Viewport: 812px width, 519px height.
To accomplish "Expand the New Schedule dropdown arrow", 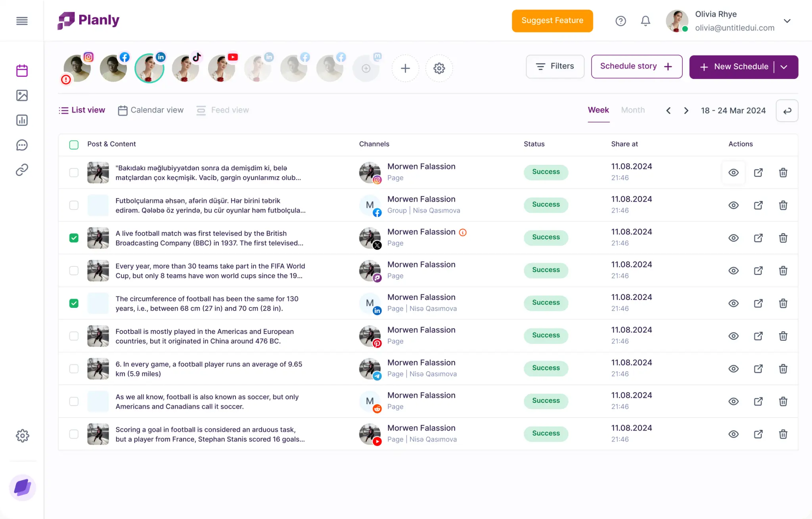I will pos(785,67).
